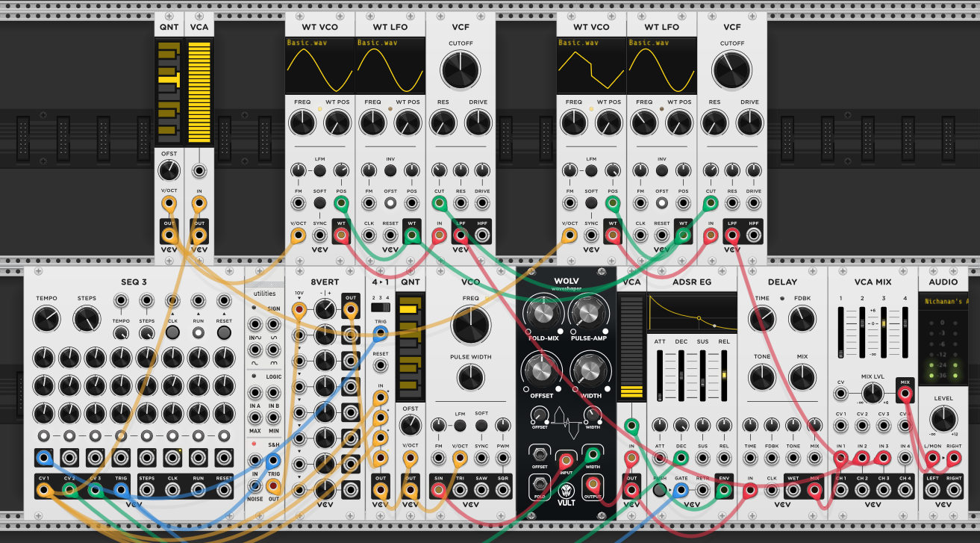Click the DELAY TIME knob
Screen dimensions: 980x543
[761, 320]
